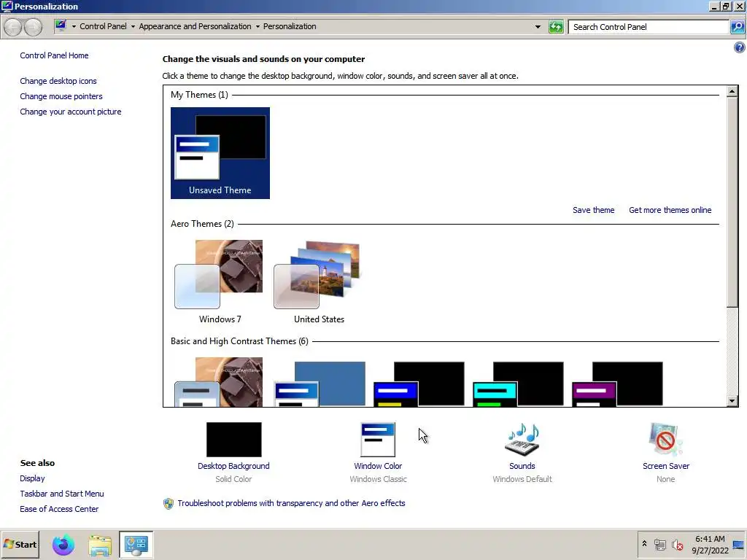Select the United States theme

tap(320, 282)
